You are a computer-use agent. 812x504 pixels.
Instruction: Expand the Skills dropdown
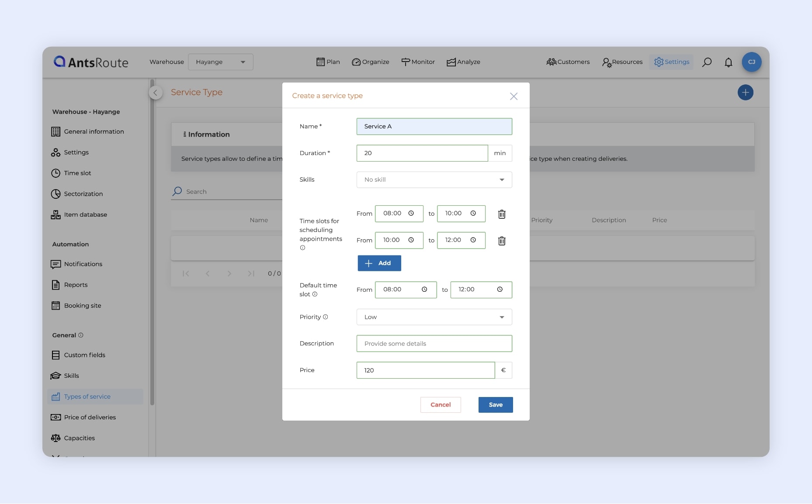(434, 180)
